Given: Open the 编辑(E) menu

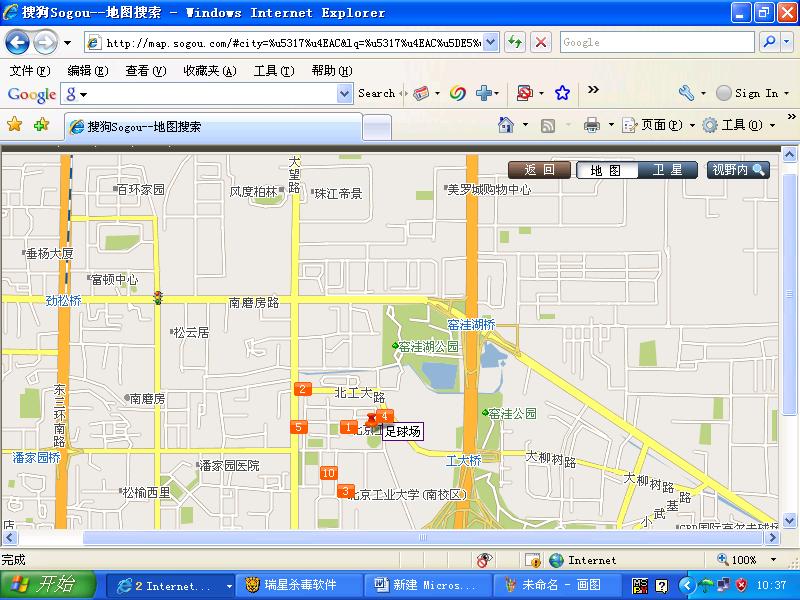Looking at the screenshot, I should click(88, 70).
